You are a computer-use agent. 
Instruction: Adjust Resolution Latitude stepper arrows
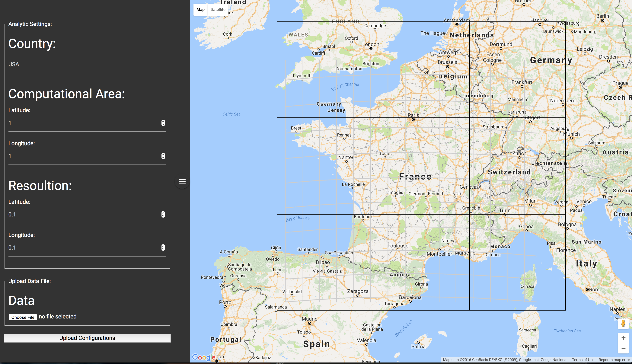point(163,214)
